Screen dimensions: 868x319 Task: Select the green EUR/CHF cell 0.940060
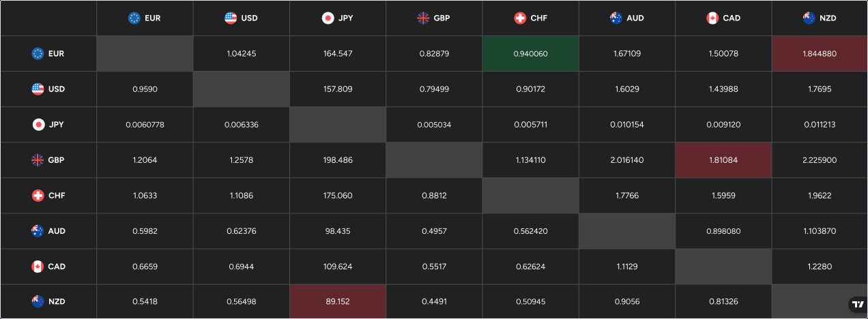point(530,54)
